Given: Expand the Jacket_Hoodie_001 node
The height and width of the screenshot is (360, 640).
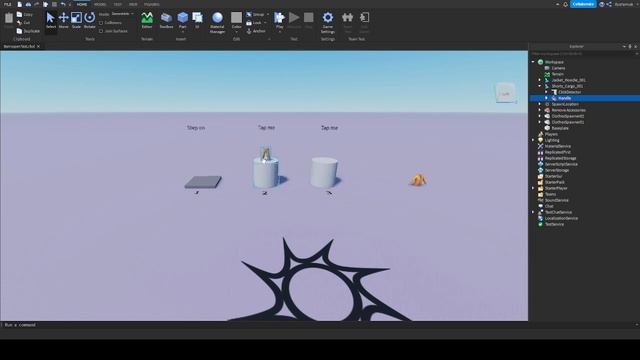Looking at the screenshot, I should (540, 80).
